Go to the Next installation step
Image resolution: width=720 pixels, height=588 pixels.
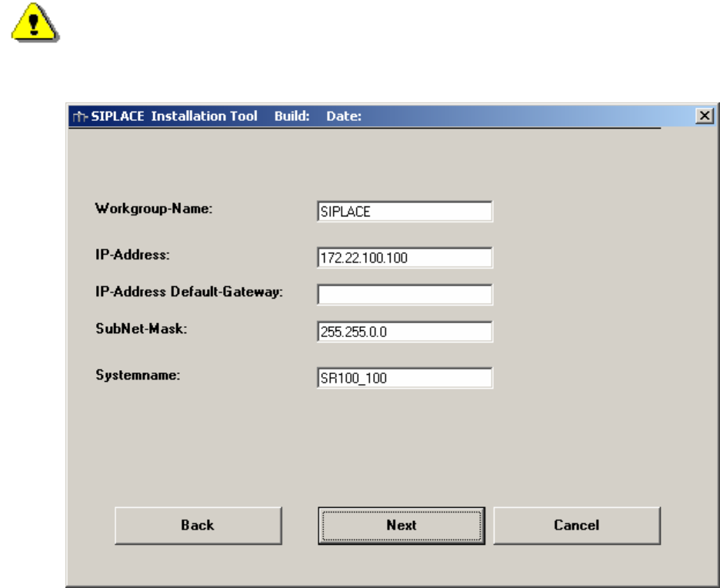point(402,526)
